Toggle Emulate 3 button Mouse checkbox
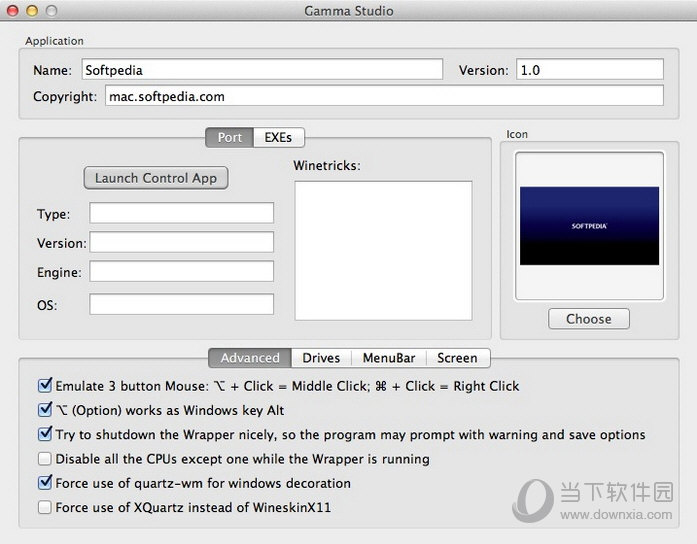The image size is (697, 544). pos(45,385)
